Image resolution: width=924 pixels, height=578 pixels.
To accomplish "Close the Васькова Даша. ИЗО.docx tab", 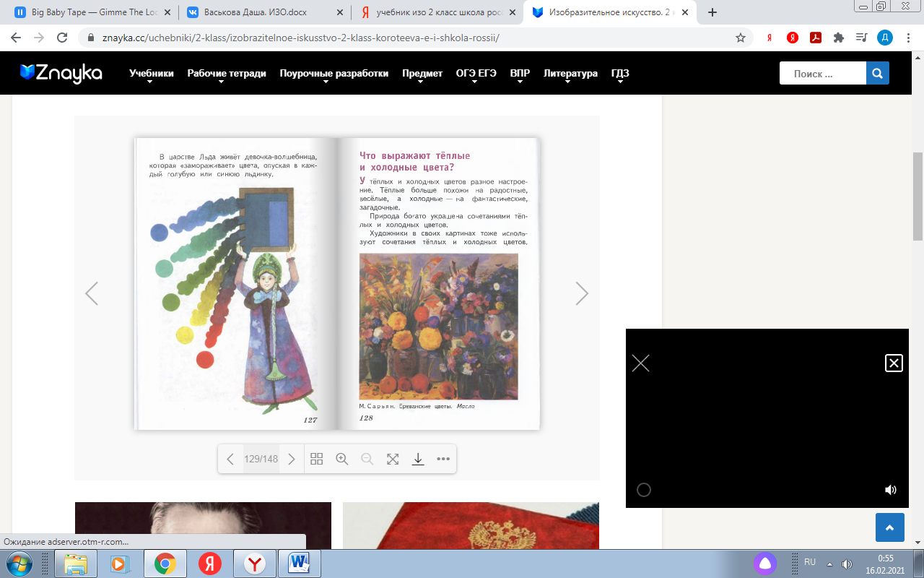I will (x=339, y=12).
